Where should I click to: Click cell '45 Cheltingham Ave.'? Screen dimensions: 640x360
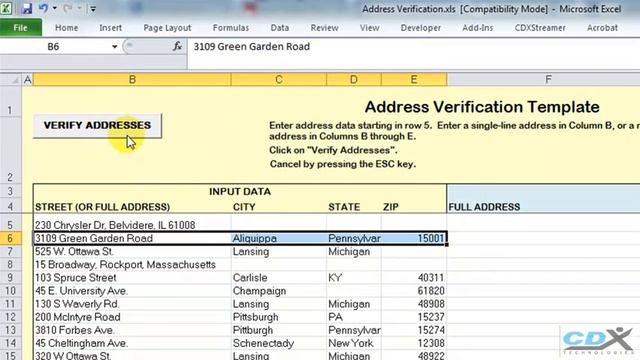point(132,343)
